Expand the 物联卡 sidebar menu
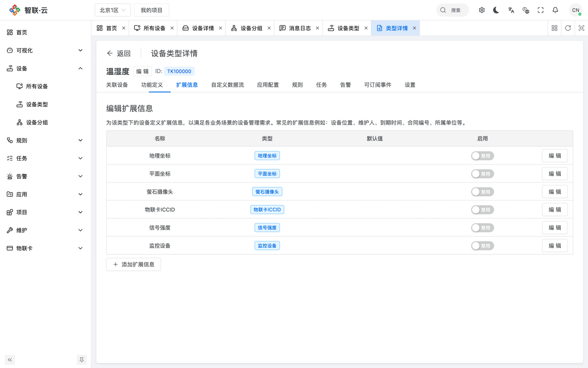The width and height of the screenshot is (588, 368). coord(45,248)
